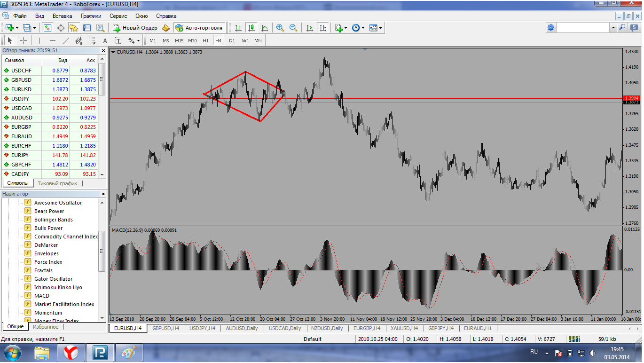Toggle the Terminal window icon

click(87, 28)
